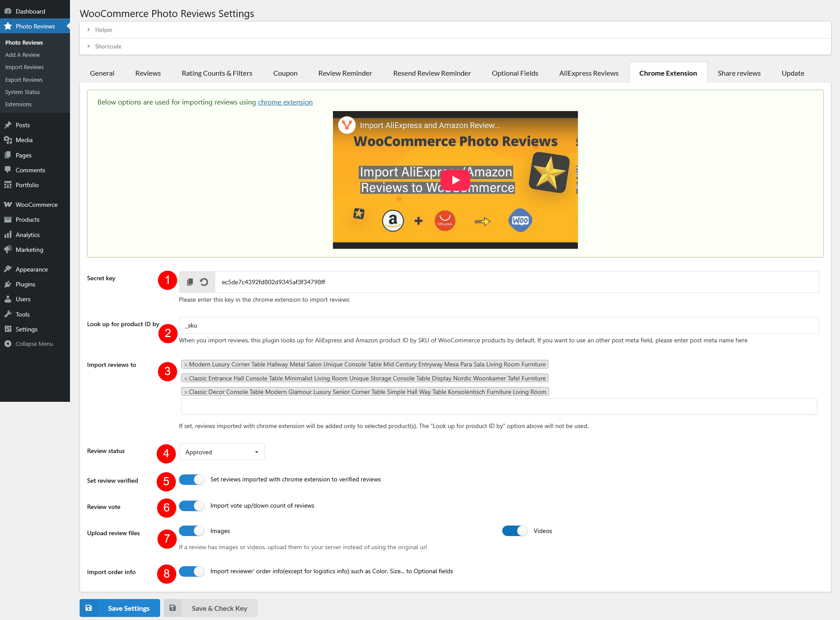The width and height of the screenshot is (840, 620).
Task: Click the video channel logo avatar
Action: pyautogui.click(x=347, y=125)
